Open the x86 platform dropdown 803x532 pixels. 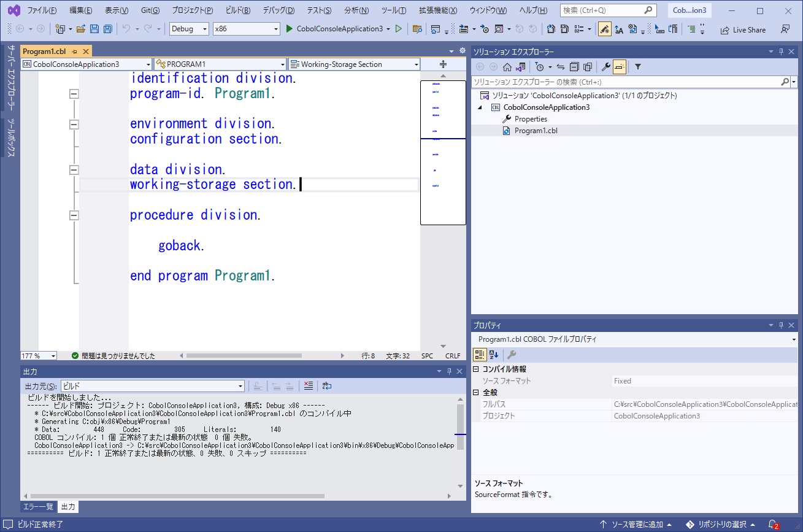point(246,29)
